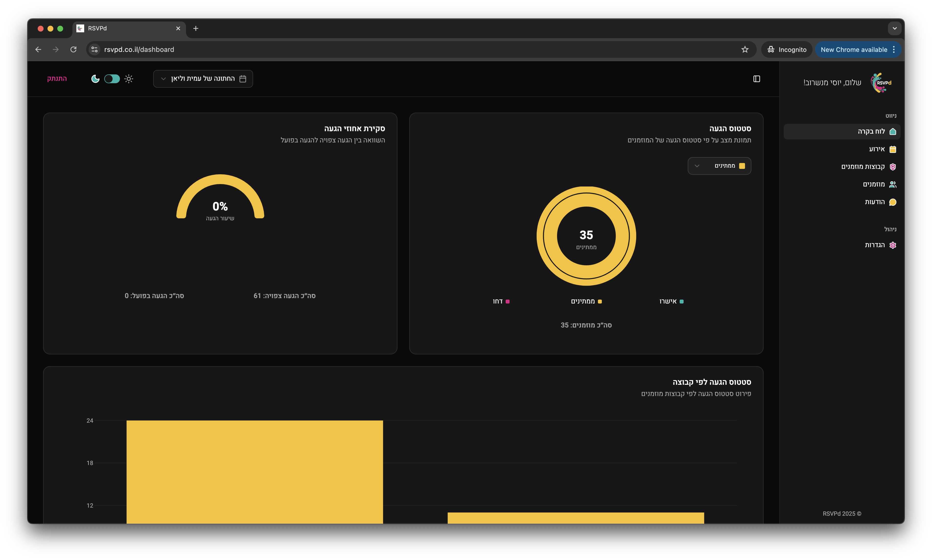932x560 pixels.
Task: Toggle the אישרו legend item
Action: tap(671, 302)
